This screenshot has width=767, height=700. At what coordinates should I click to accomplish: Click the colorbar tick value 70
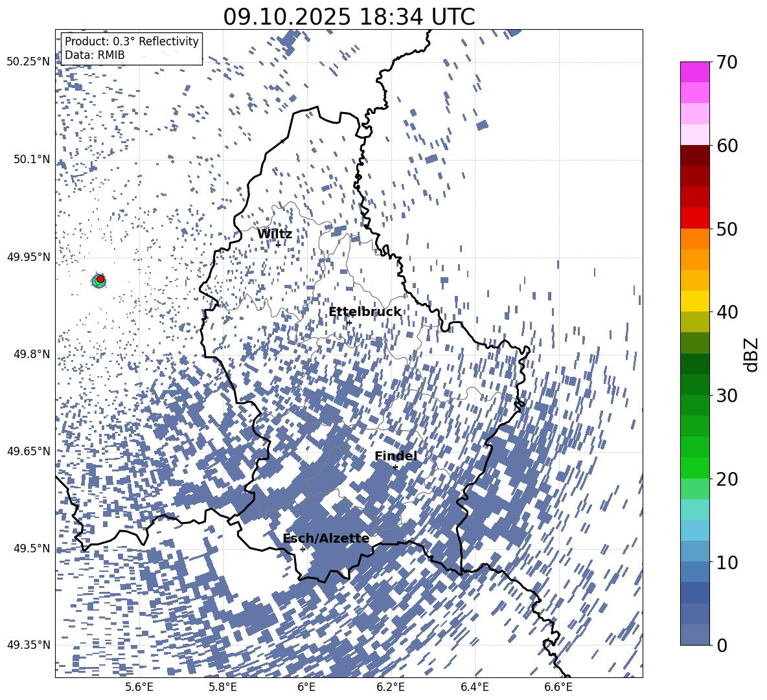pyautogui.click(x=727, y=62)
